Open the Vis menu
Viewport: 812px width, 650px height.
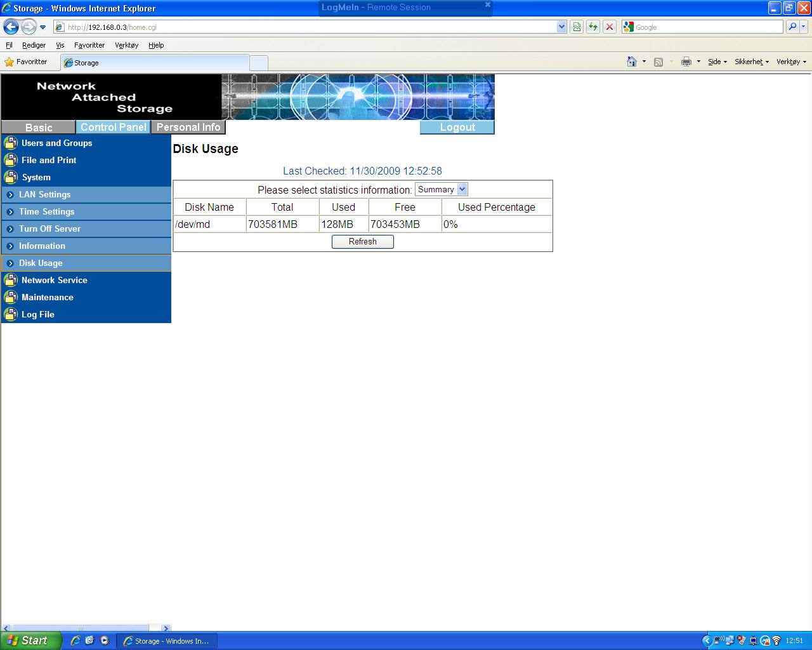pos(60,45)
